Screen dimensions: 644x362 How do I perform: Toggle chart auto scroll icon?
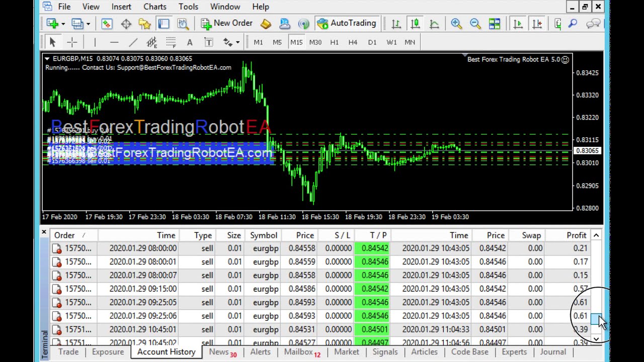518,23
